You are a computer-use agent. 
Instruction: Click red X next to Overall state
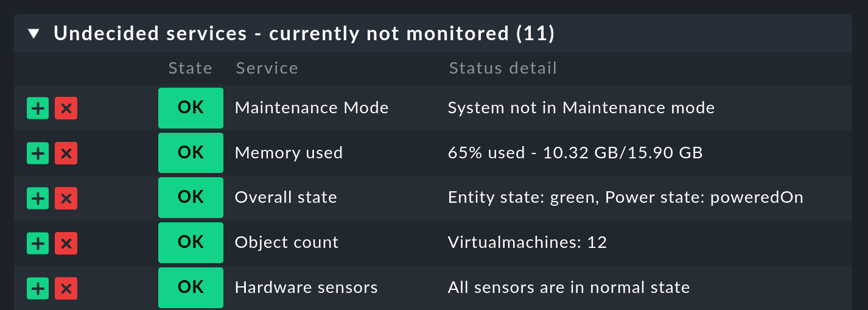[x=66, y=198]
